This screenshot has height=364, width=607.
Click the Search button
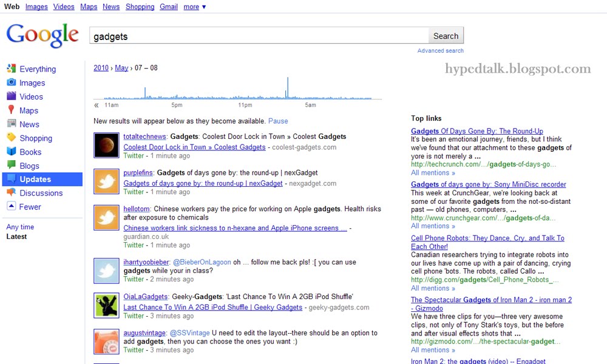pyautogui.click(x=446, y=36)
